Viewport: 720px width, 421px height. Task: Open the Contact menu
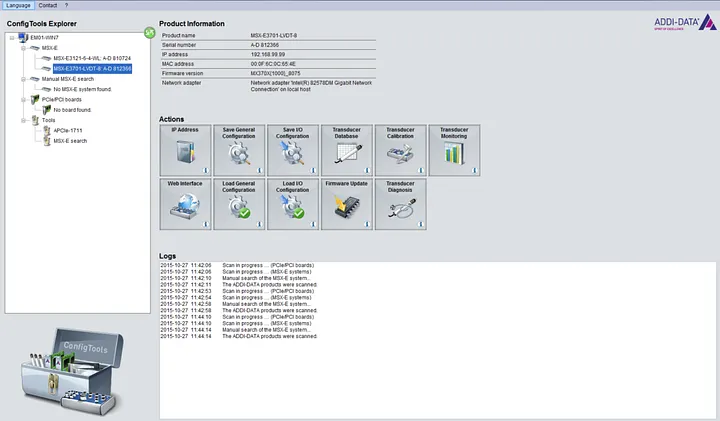(48, 5)
